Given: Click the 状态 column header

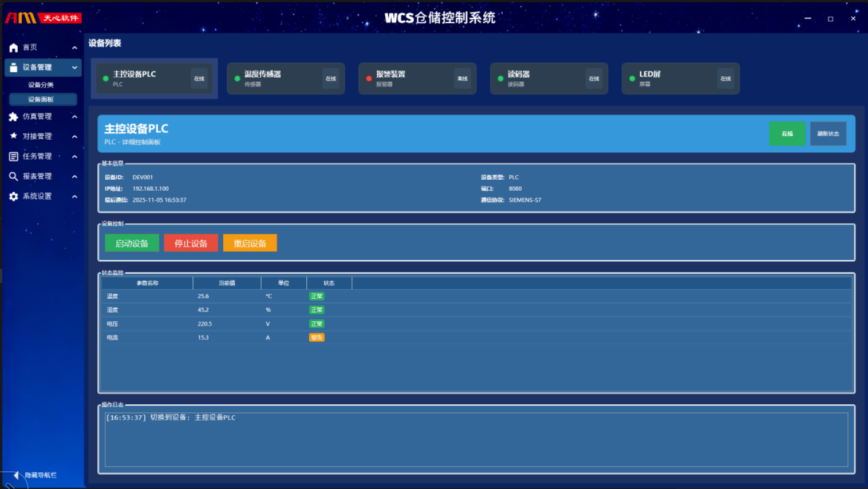Looking at the screenshot, I should pos(329,283).
